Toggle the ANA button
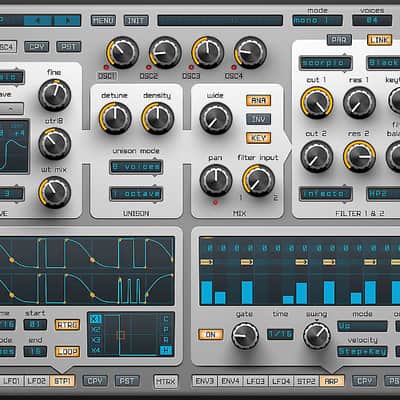The height and width of the screenshot is (400, 400). pyautogui.click(x=259, y=100)
